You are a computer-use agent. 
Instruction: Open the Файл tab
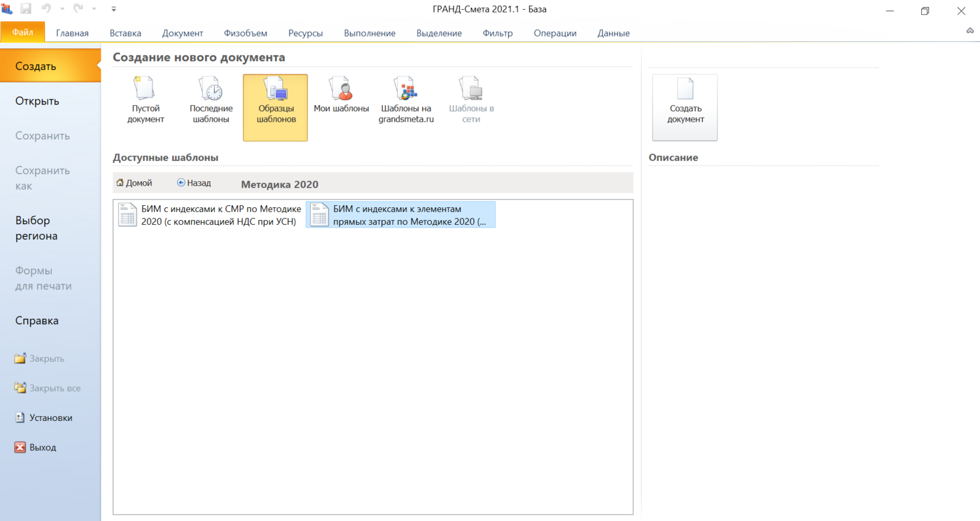coord(23,32)
